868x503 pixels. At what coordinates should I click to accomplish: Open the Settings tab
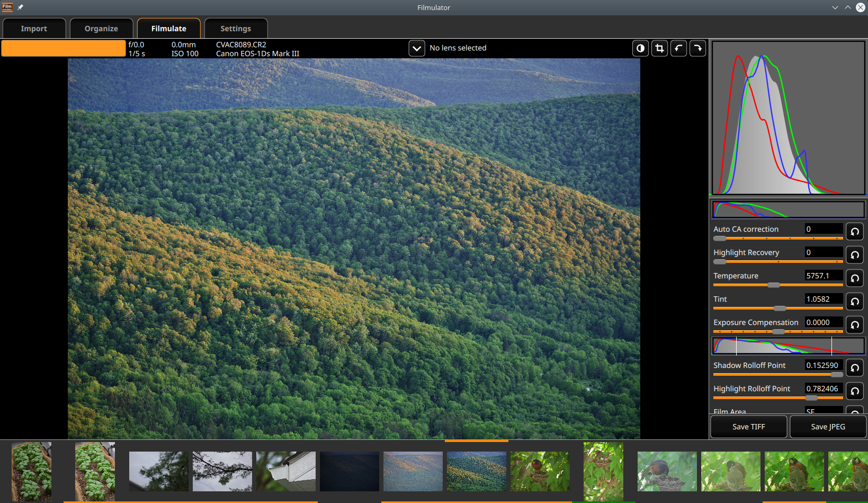(x=236, y=28)
